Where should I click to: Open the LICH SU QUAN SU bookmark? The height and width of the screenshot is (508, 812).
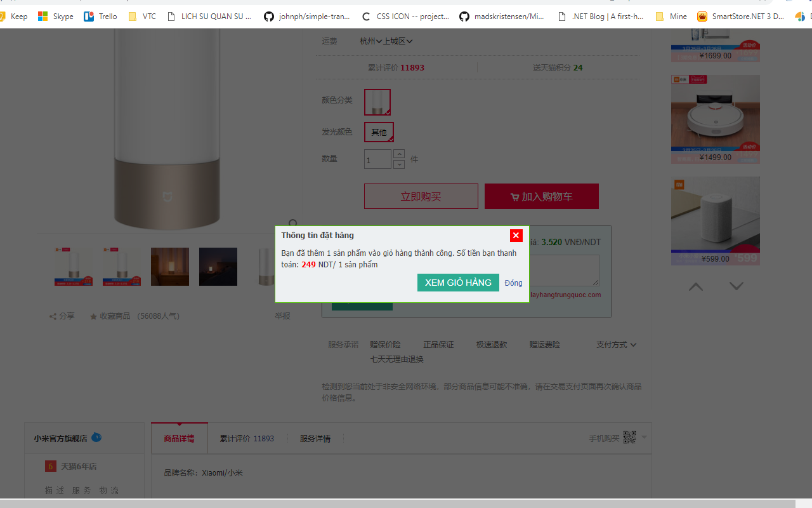coord(210,17)
